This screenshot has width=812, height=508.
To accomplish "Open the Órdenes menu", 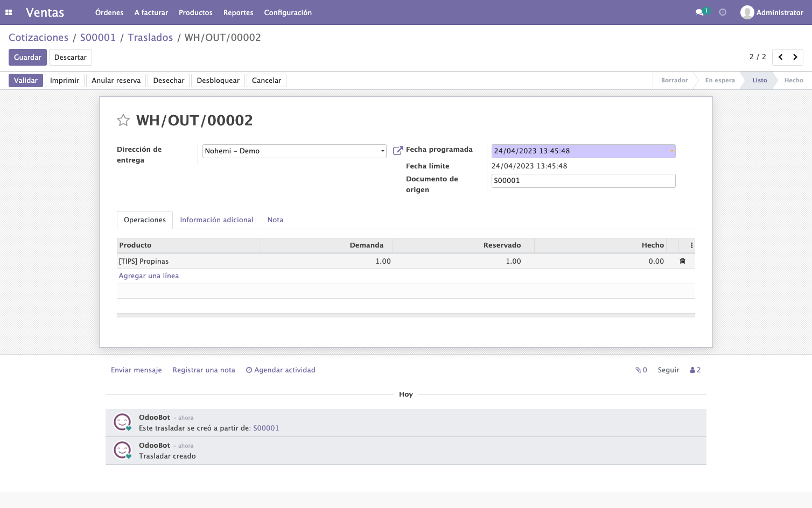I will (x=109, y=12).
